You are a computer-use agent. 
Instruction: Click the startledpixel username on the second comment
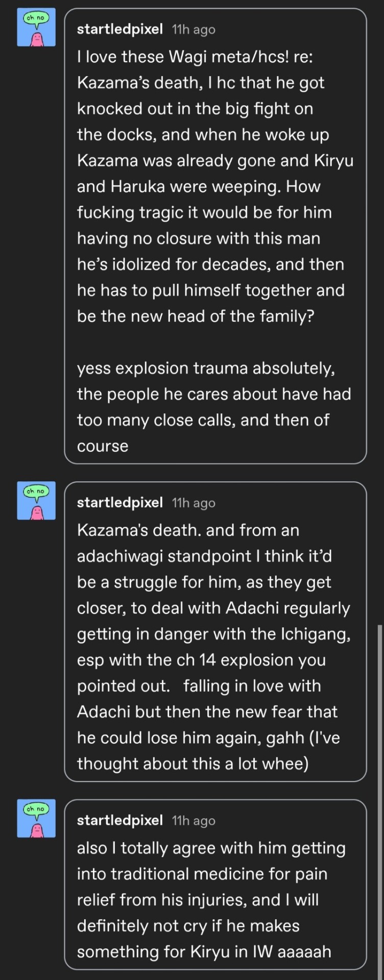[x=120, y=502]
